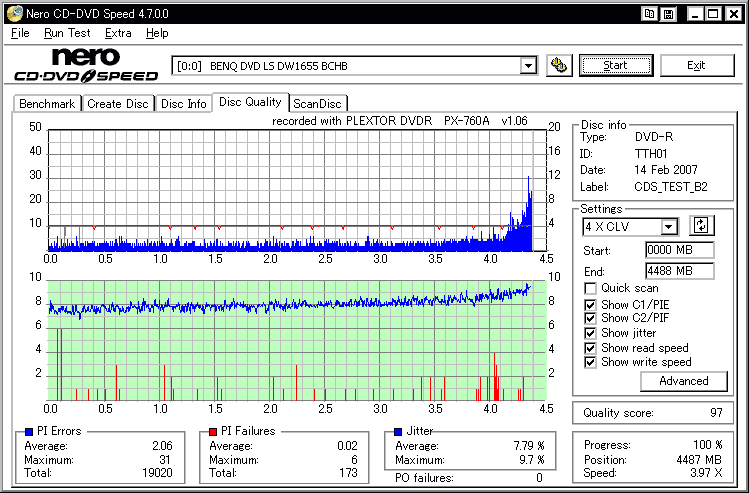Switch to the Disc Info tab
The width and height of the screenshot is (749, 493).
pyautogui.click(x=183, y=104)
